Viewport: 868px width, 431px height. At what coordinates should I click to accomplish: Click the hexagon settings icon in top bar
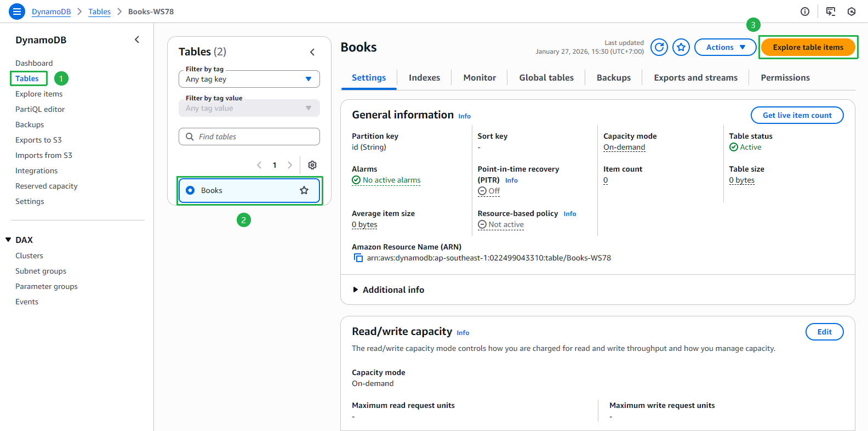pos(852,12)
